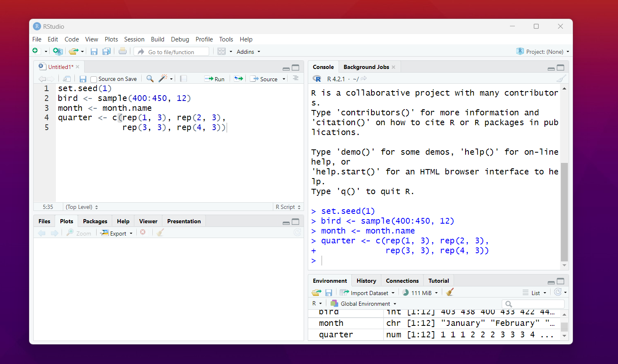Image resolution: width=618 pixels, height=364 pixels.
Task: Click the view working directory arrow icon
Action: [x=364, y=78]
